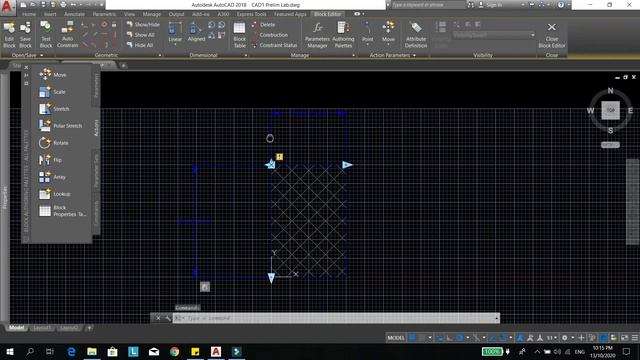Click the Edit Block icon
Image resolution: width=640 pixels, height=360 pixels.
pos(9,34)
